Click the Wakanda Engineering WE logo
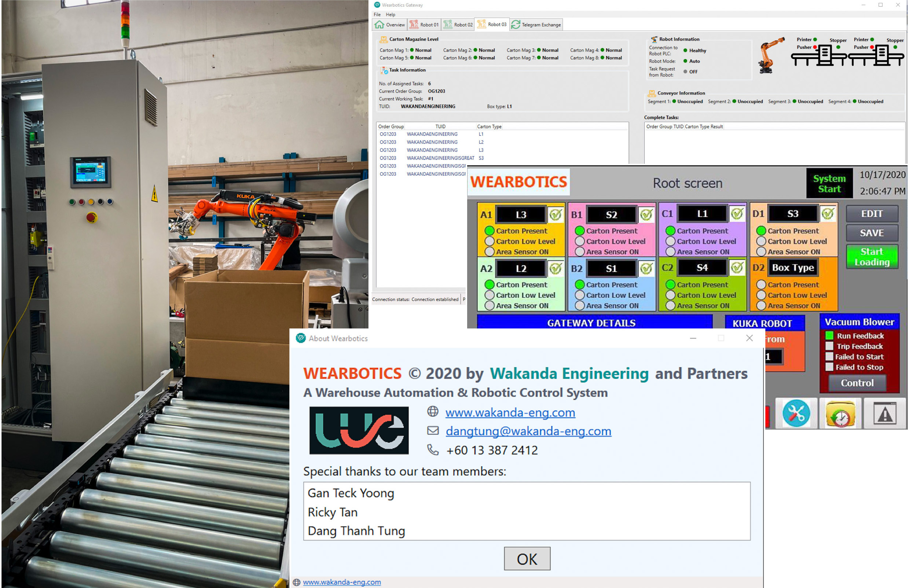 tap(359, 430)
